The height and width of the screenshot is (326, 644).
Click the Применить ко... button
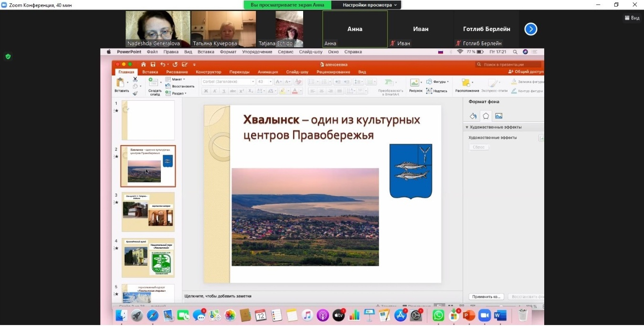[x=486, y=296]
